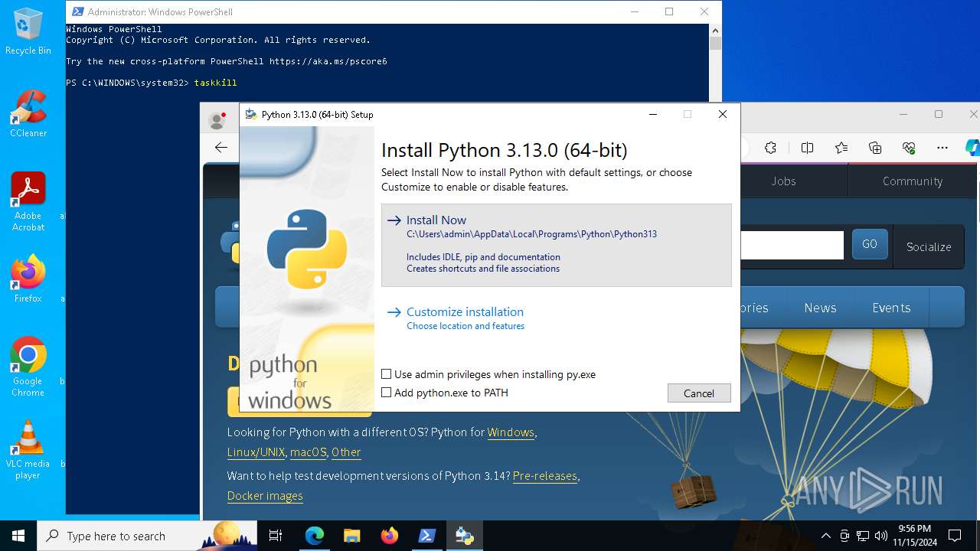Click the taskkill command text

click(215, 83)
